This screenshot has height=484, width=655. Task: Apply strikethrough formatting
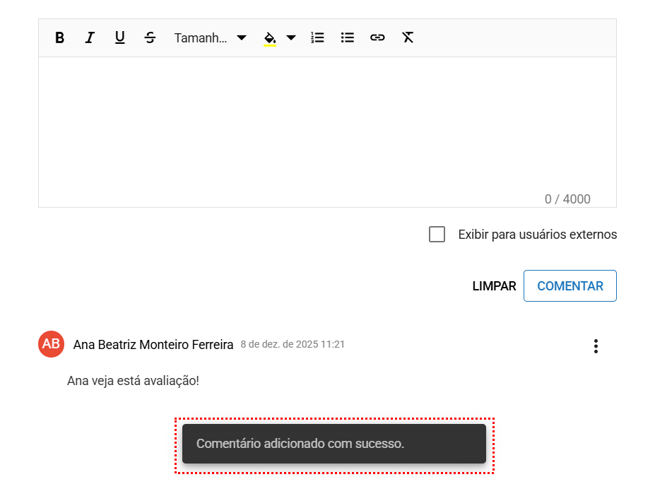[150, 38]
